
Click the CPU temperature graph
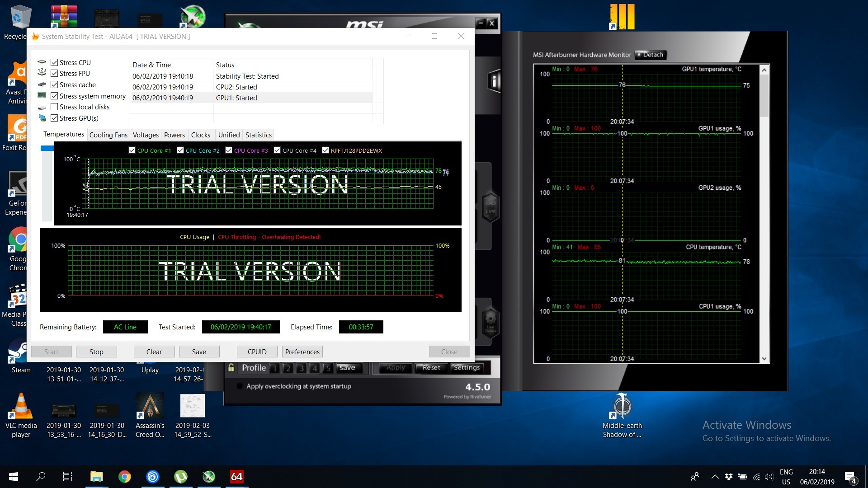click(646, 276)
